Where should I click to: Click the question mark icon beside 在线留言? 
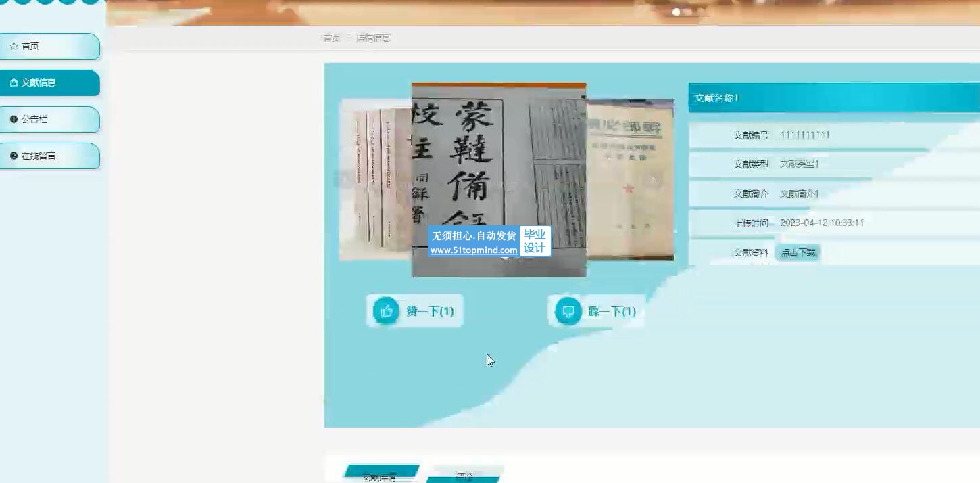click(14, 156)
